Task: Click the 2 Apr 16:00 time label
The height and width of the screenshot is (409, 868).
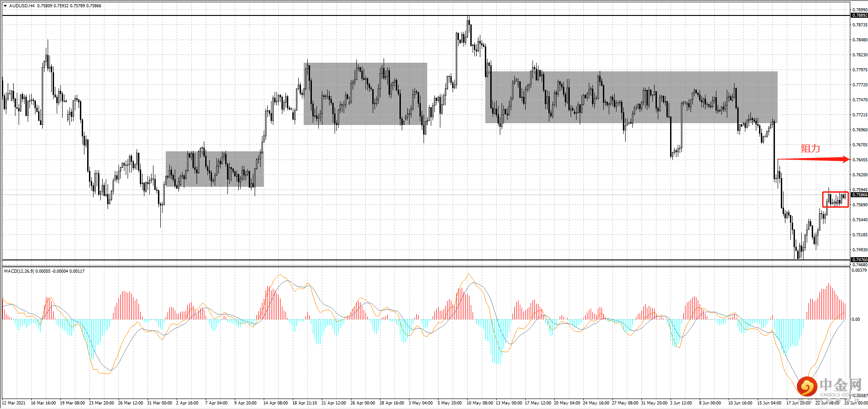Action: click(x=187, y=403)
